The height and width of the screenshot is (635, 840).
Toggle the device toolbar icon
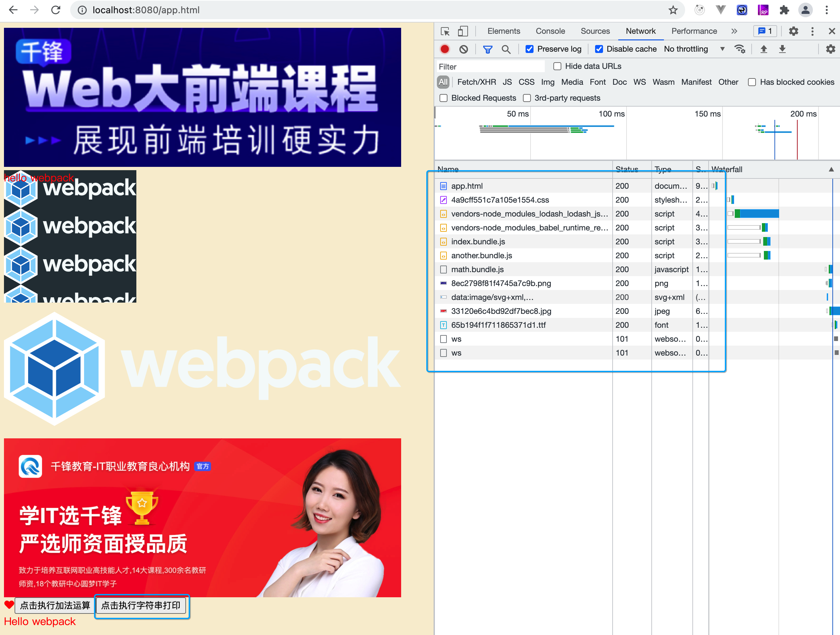[463, 31]
